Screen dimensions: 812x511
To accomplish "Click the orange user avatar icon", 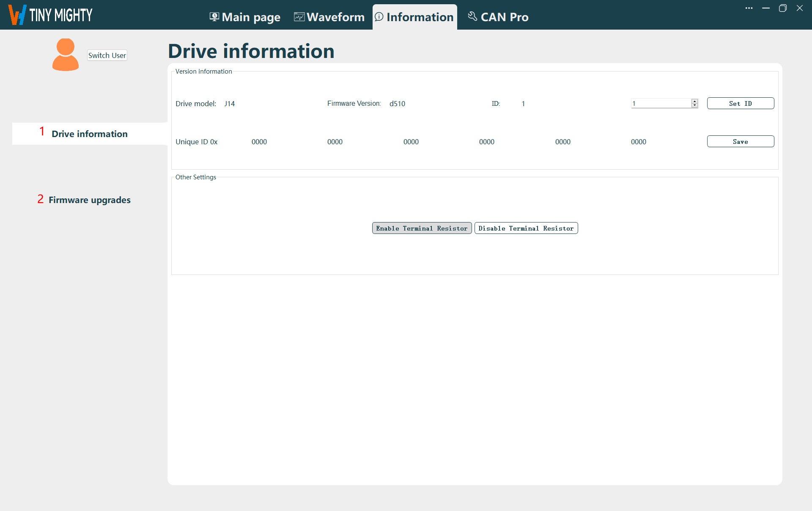I will tap(66, 55).
